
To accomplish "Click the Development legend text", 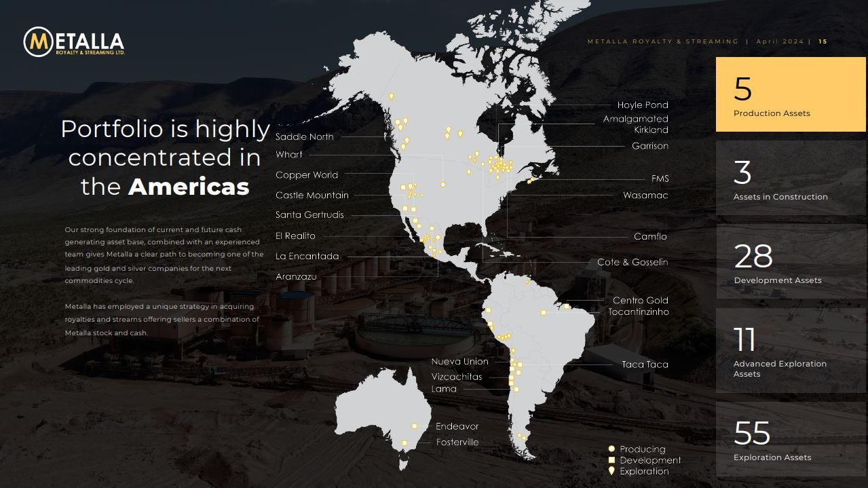I will click(x=650, y=460).
